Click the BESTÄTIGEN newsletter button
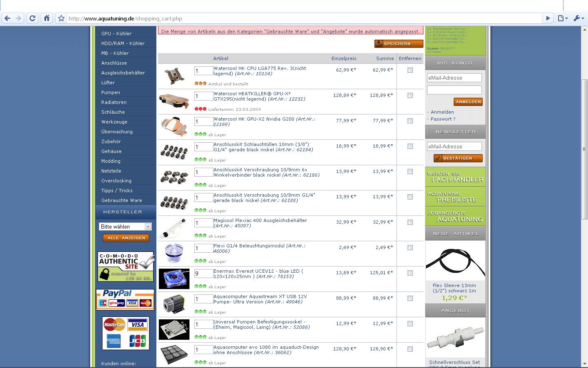 [458, 158]
